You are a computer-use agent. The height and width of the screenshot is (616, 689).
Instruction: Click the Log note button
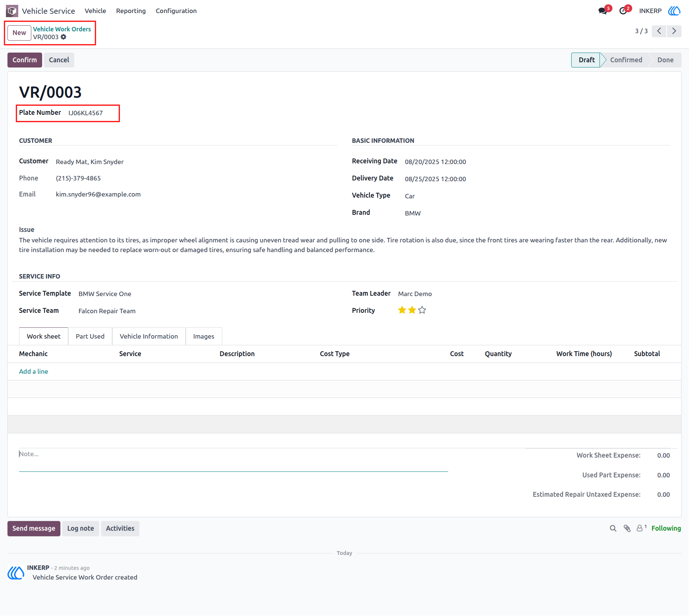[x=81, y=528]
